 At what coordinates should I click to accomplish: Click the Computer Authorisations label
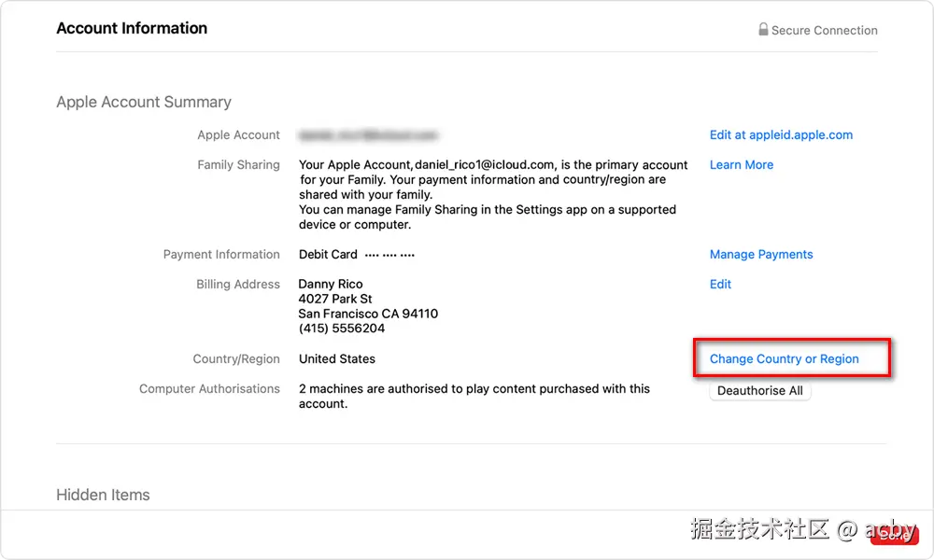coord(209,388)
